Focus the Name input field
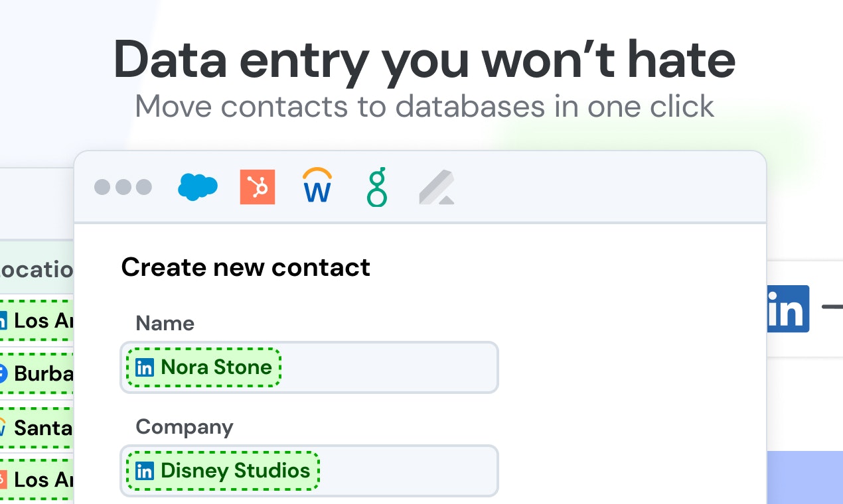 click(309, 367)
